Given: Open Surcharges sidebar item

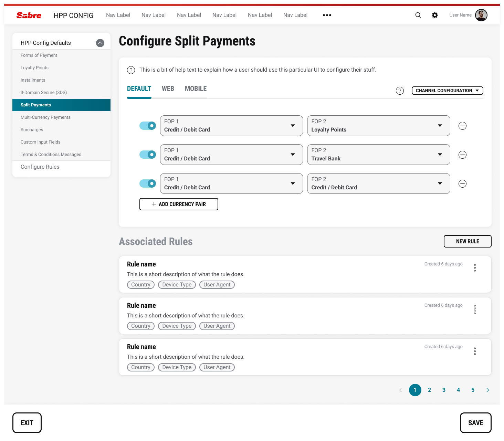Looking at the screenshot, I should 61,130.
